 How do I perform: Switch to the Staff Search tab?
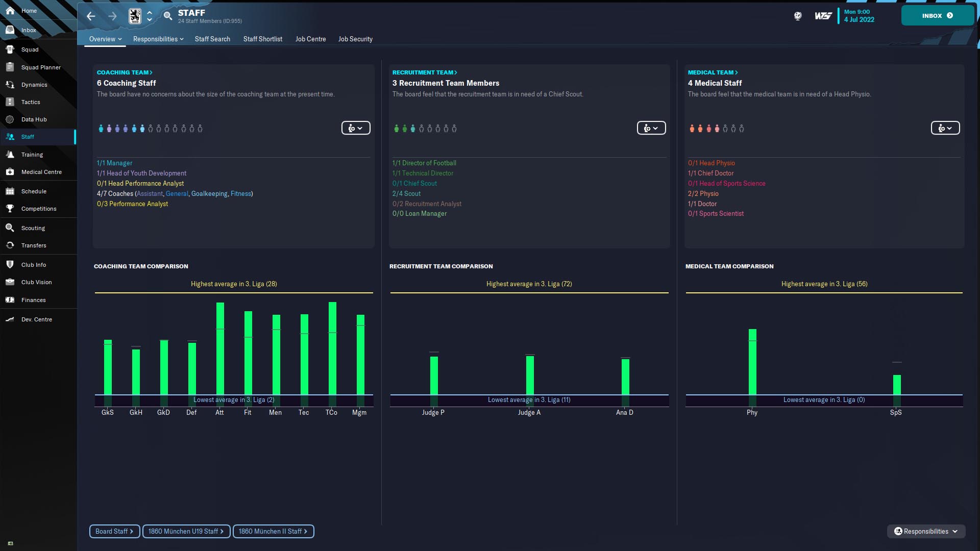tap(212, 39)
